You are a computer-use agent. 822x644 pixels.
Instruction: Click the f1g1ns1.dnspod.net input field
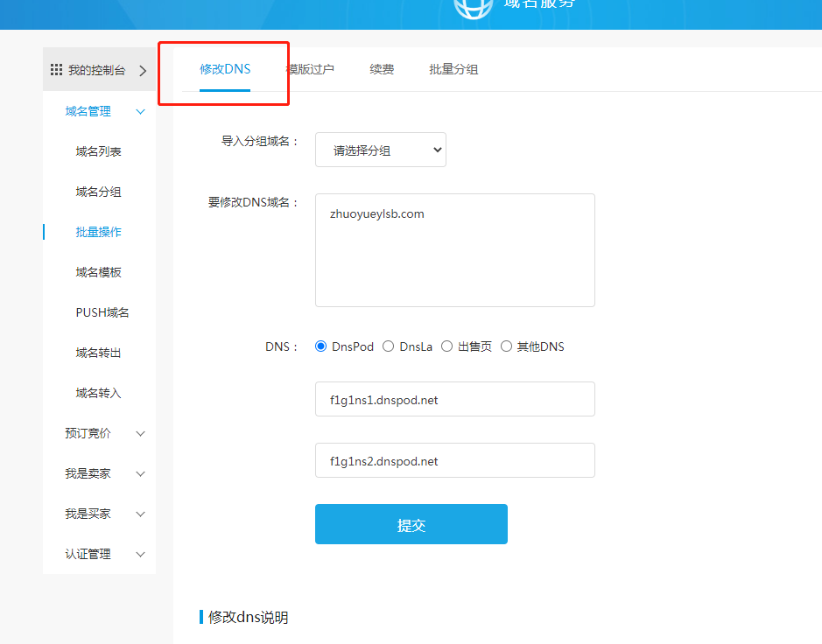click(455, 399)
